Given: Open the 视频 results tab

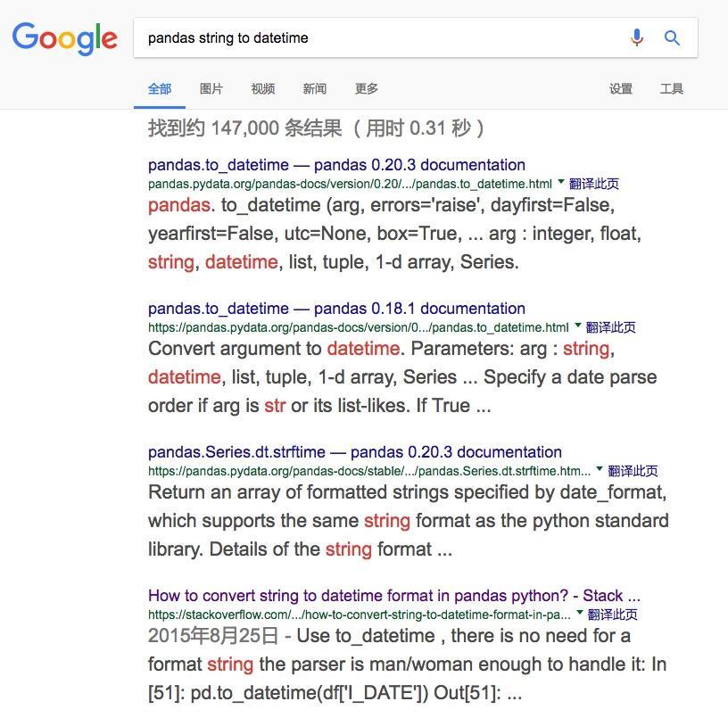Looking at the screenshot, I should coord(263,88).
